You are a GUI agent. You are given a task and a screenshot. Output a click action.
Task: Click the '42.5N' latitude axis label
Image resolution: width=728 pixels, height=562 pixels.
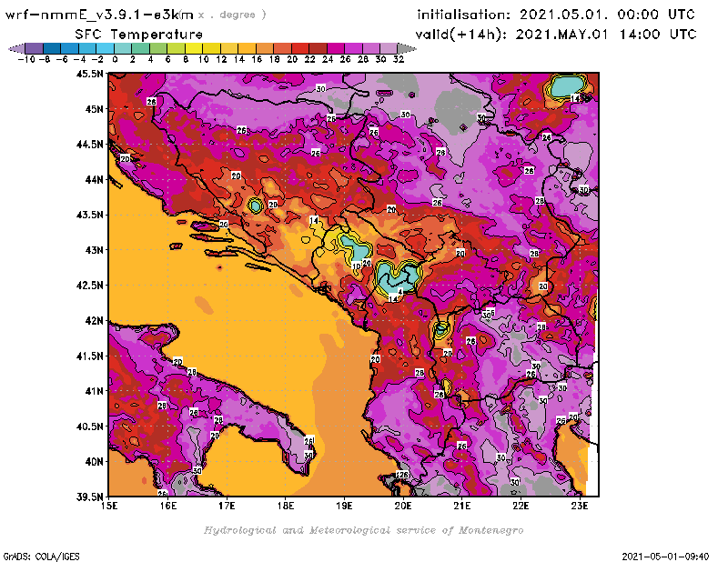click(x=89, y=286)
